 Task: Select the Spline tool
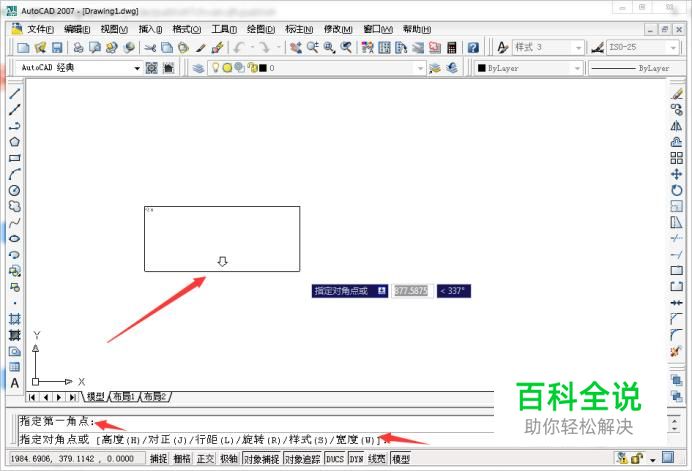coord(15,222)
